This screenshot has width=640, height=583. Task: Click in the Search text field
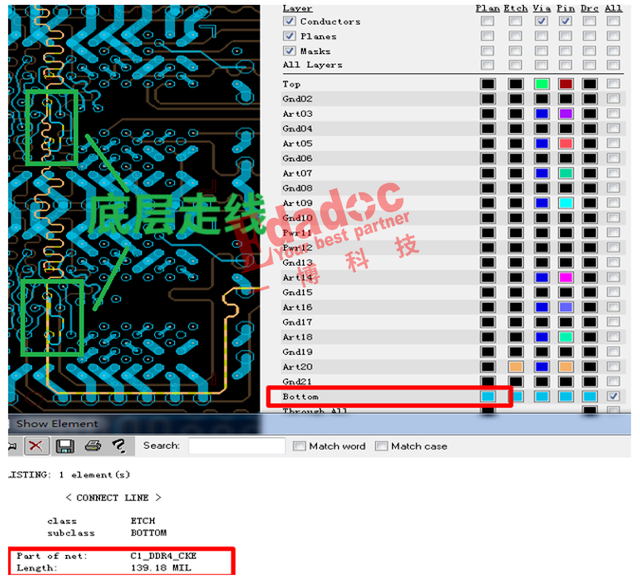coord(235,446)
